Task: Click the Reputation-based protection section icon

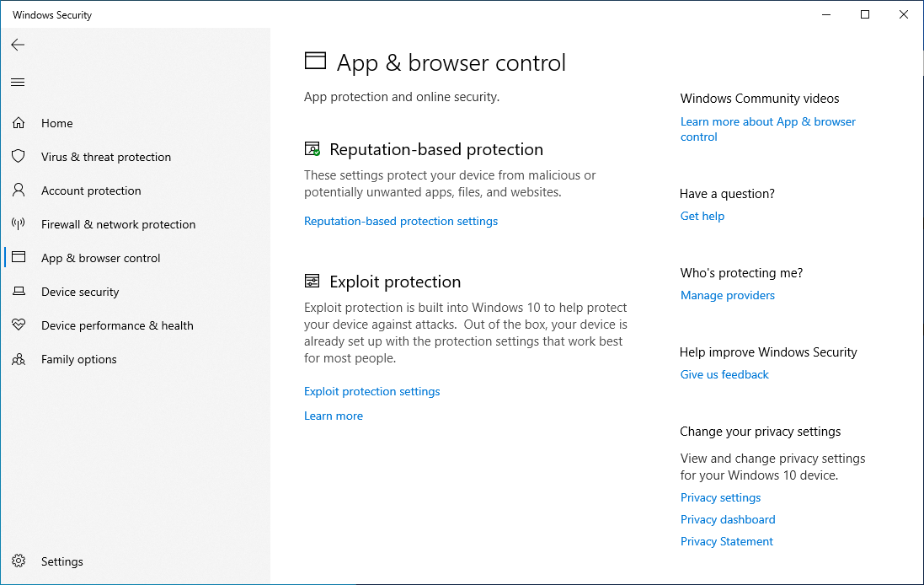Action: (312, 149)
